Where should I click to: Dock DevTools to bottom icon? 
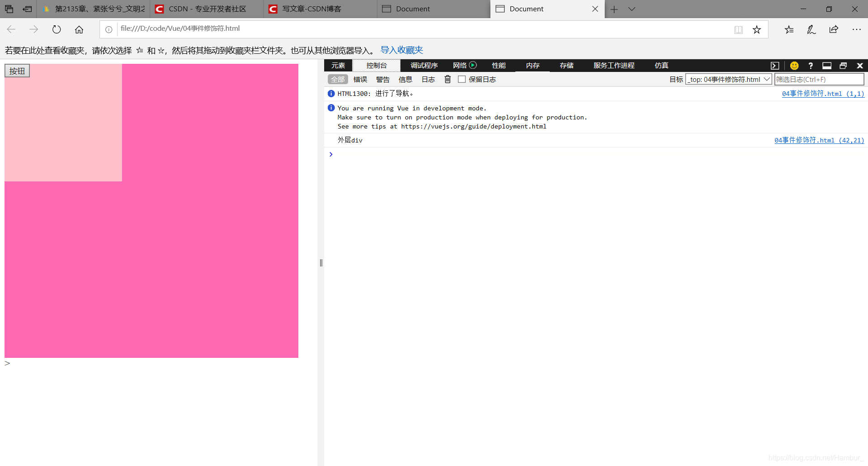[x=827, y=66]
